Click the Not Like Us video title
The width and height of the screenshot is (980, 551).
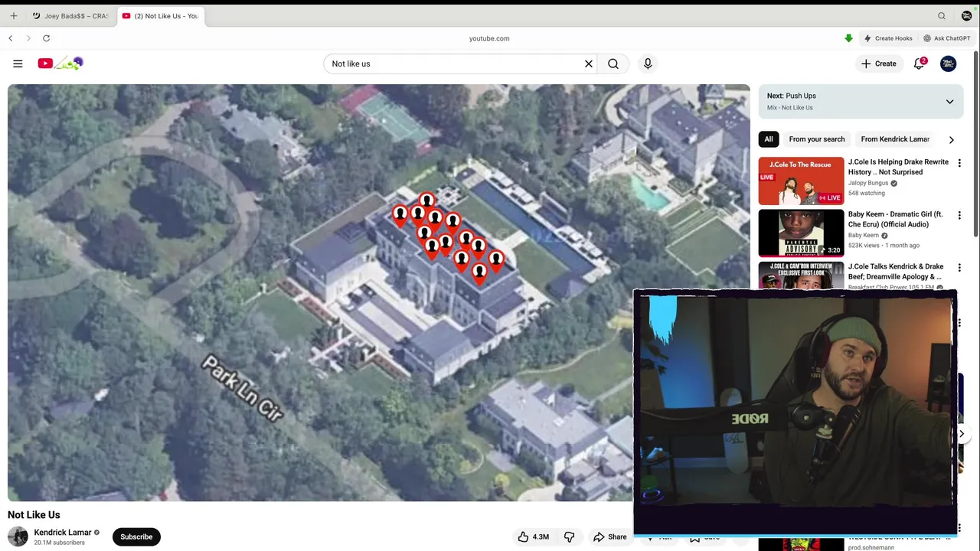pyautogui.click(x=34, y=515)
